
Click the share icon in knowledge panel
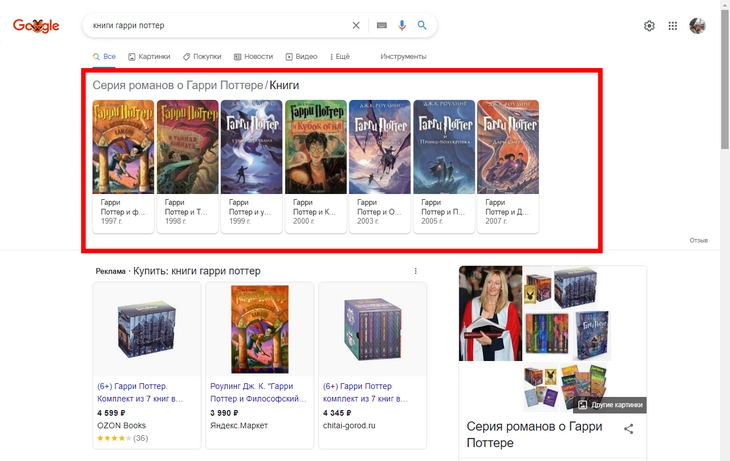coord(629,429)
